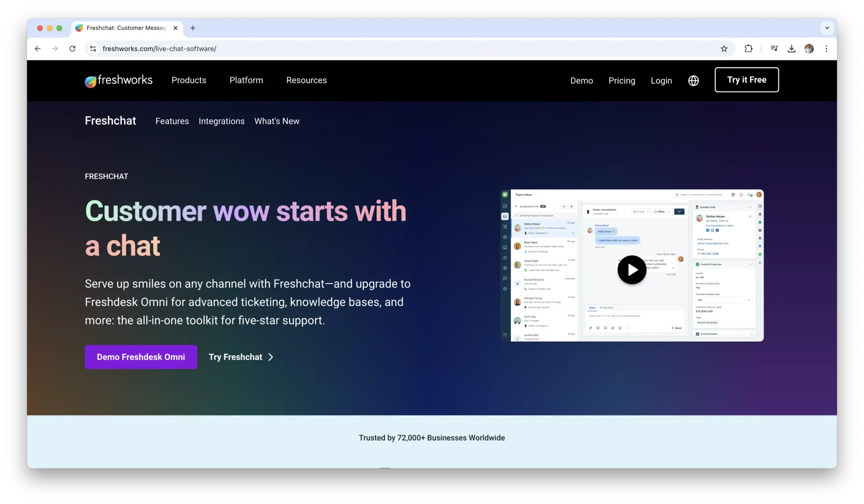Play the Freshchat demo video
This screenshot has height=504, width=864.
pos(631,270)
